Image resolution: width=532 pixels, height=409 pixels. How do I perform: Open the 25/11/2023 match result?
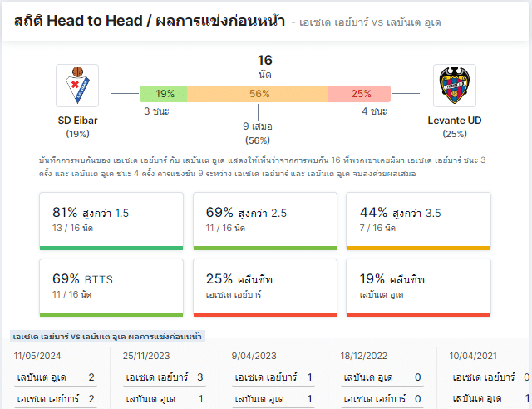[165, 379]
